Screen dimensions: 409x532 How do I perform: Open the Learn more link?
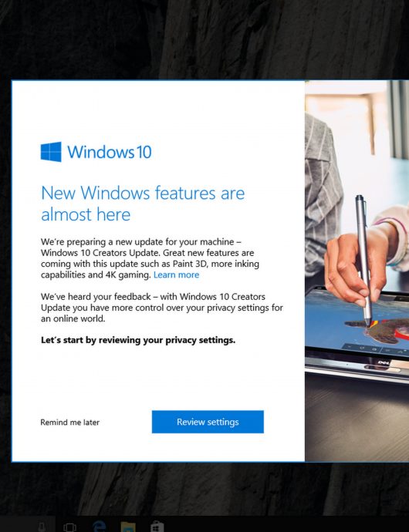(176, 274)
